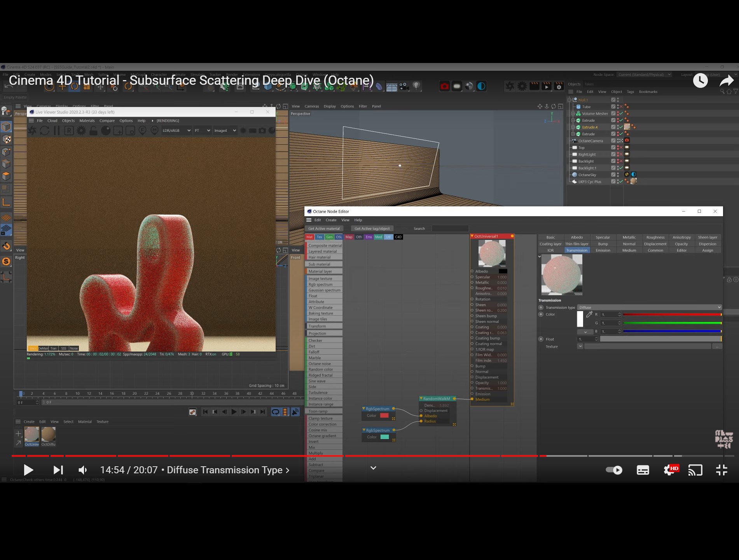The width and height of the screenshot is (739, 560).
Task: Click the red RgbSpectrum color swatch node
Action: (x=384, y=416)
